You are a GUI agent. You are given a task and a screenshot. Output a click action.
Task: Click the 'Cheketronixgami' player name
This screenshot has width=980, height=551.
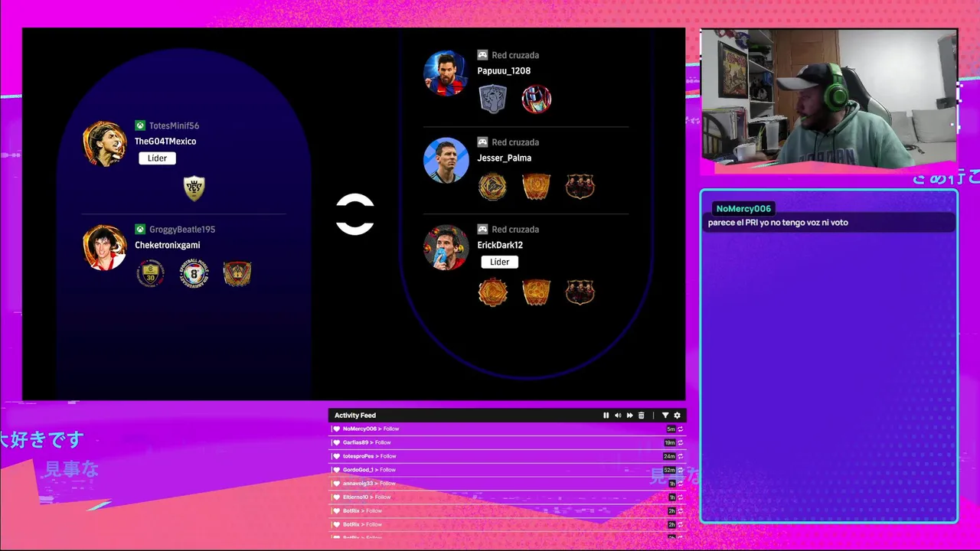pos(168,246)
